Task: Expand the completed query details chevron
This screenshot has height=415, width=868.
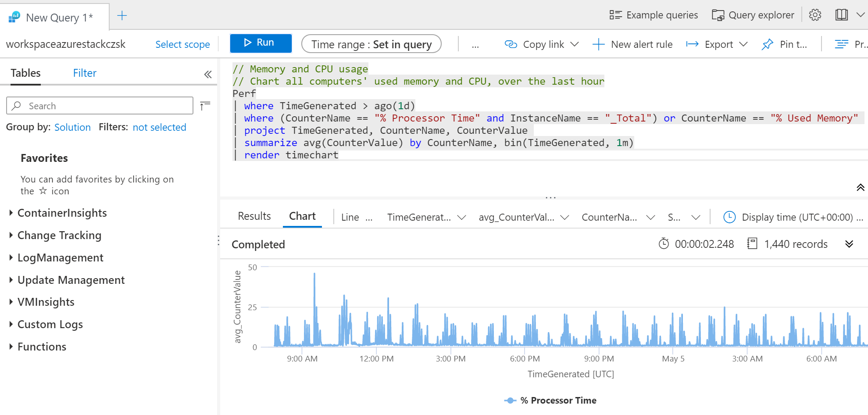Action: click(x=849, y=244)
